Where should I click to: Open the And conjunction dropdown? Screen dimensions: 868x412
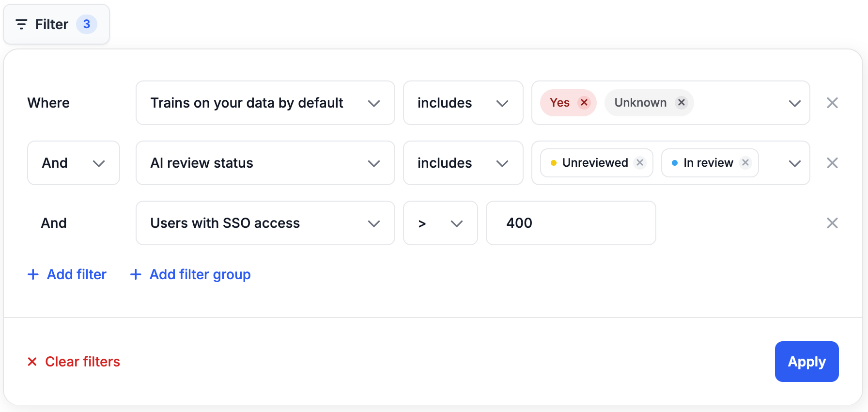pos(74,163)
